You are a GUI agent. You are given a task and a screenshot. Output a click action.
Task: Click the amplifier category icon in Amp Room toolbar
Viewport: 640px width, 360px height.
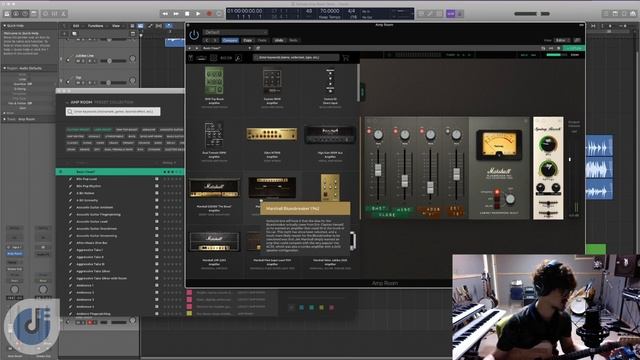pyautogui.click(x=202, y=58)
